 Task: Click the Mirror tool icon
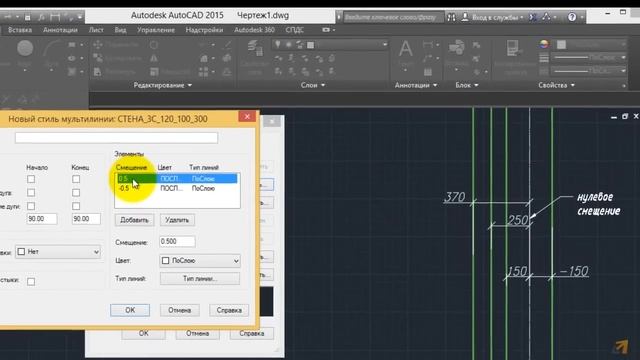[x=154, y=58]
